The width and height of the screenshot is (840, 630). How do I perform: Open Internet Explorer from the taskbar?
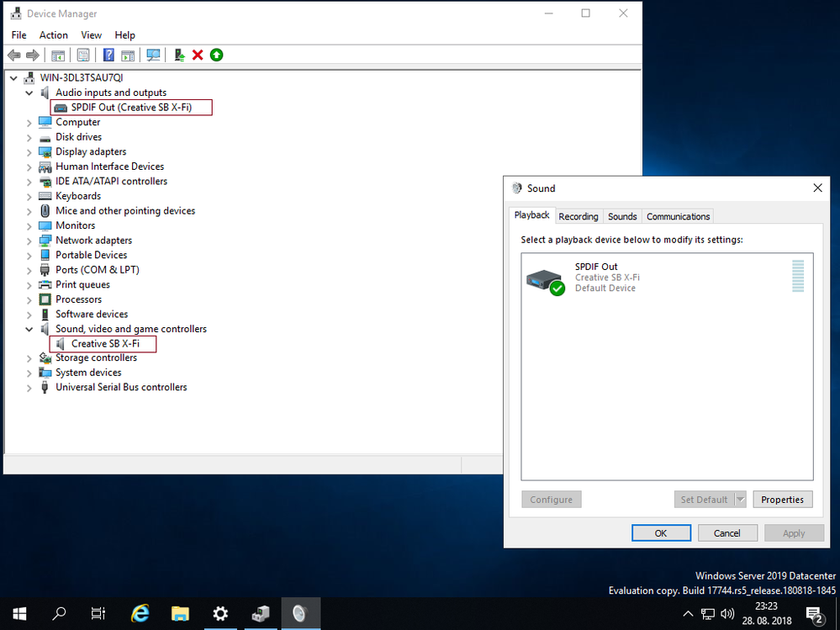pyautogui.click(x=140, y=613)
